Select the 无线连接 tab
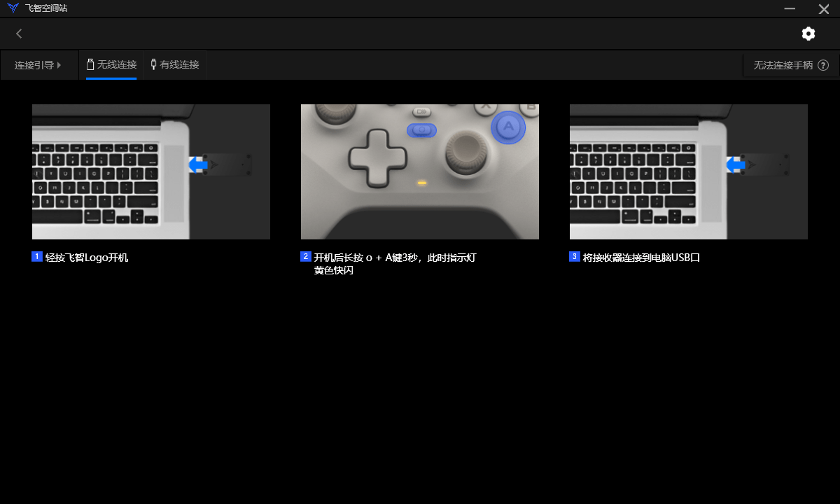840x504 pixels. coord(111,65)
